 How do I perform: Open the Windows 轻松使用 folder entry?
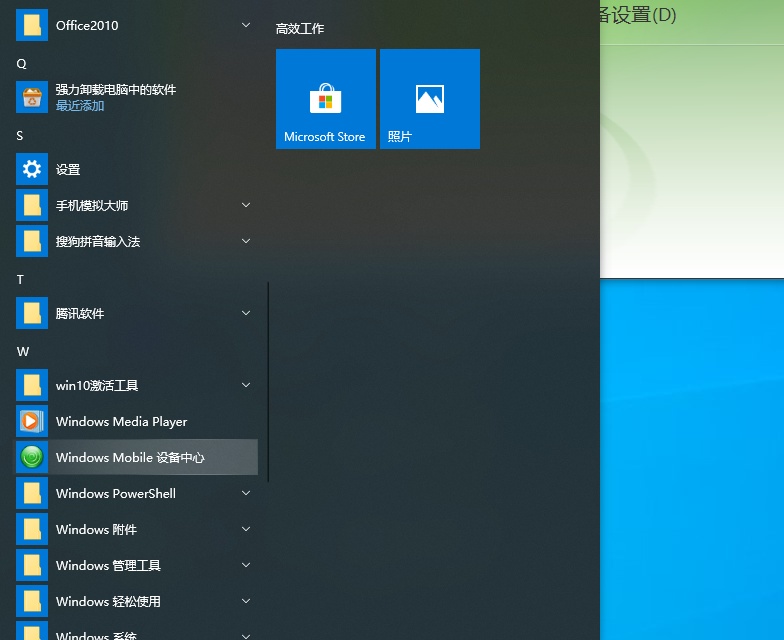108,602
